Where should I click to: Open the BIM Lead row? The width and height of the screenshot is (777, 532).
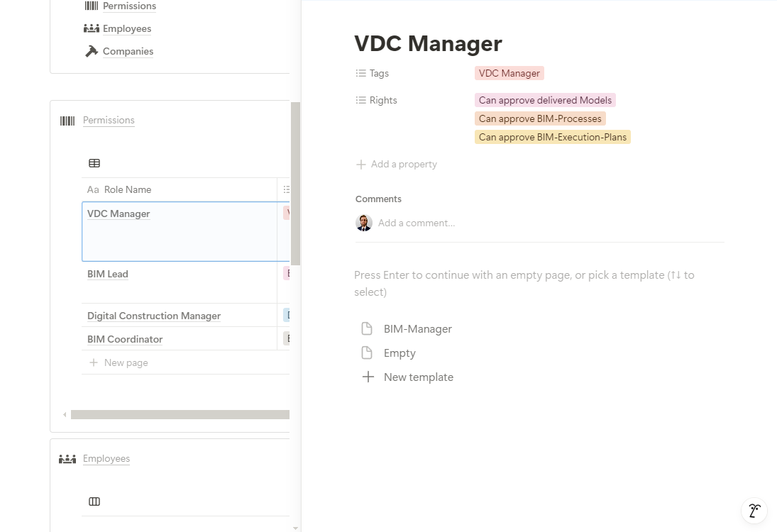(108, 275)
